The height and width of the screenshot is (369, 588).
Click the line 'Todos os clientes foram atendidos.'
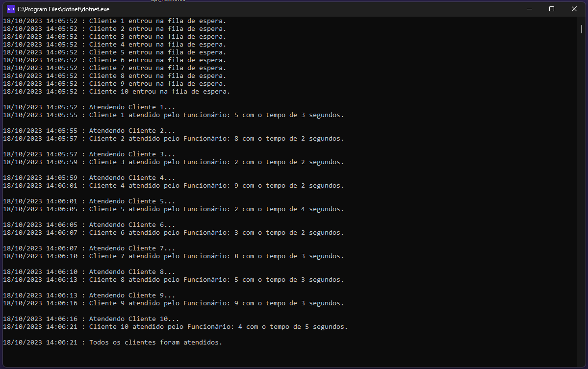pyautogui.click(x=112, y=343)
